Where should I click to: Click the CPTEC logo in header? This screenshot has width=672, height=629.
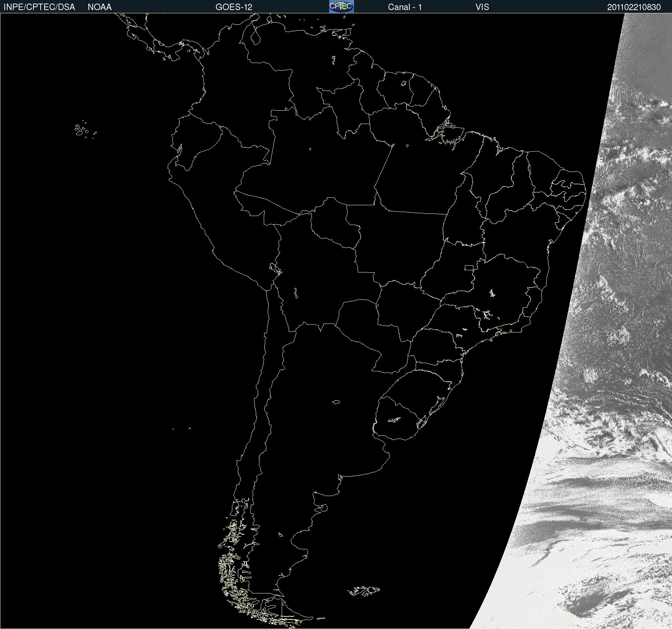tap(341, 6)
